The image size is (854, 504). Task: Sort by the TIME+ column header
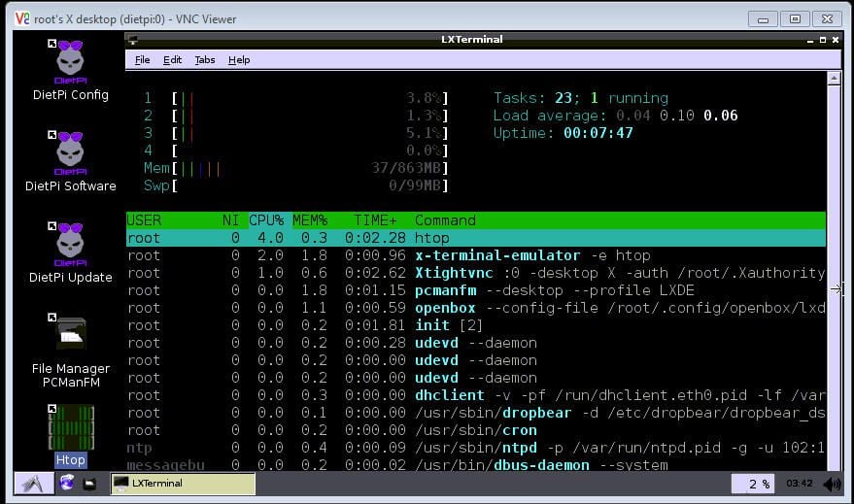pyautogui.click(x=375, y=220)
